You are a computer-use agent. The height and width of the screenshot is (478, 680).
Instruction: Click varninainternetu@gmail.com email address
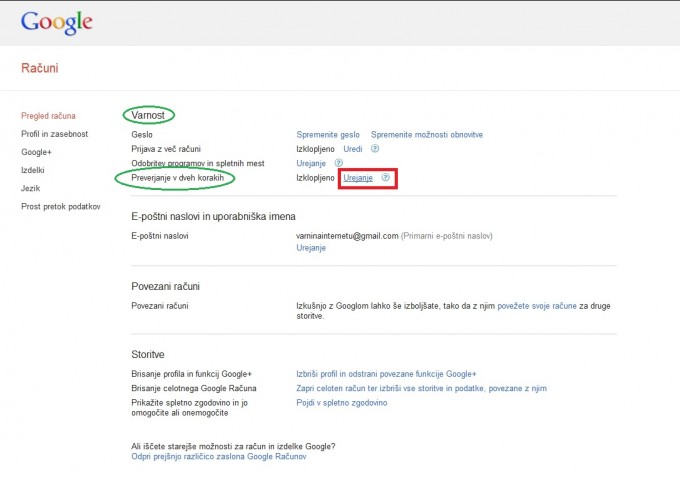click(x=347, y=236)
